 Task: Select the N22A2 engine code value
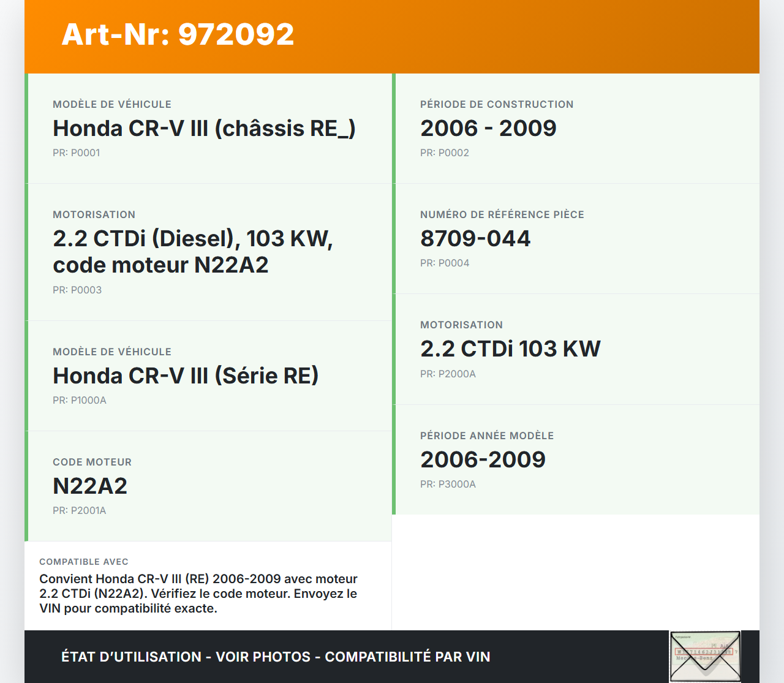click(90, 486)
